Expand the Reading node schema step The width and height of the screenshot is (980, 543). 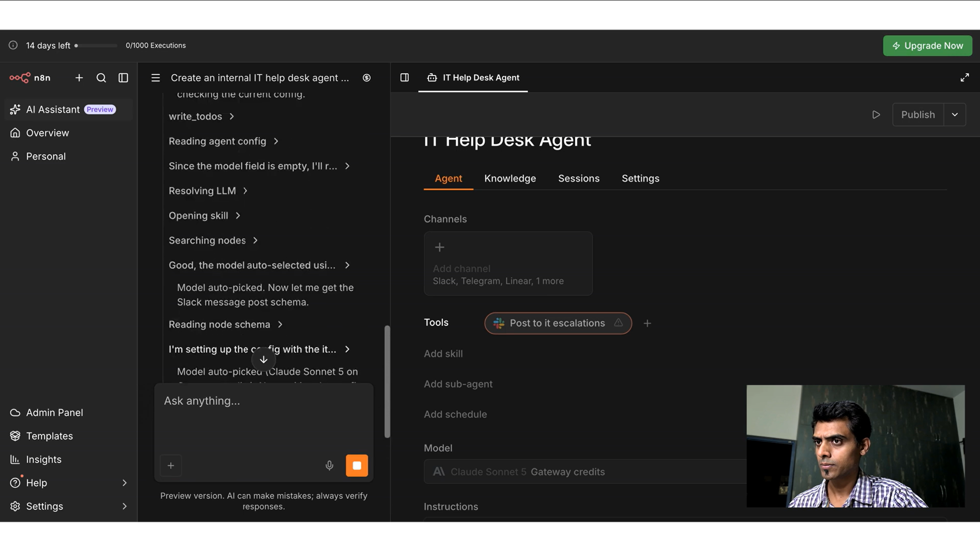click(226, 324)
